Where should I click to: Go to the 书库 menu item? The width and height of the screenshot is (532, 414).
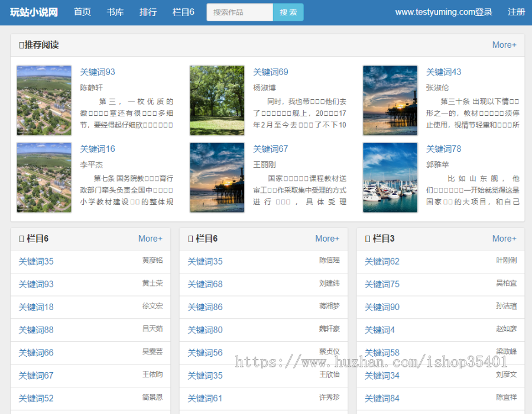coord(115,12)
